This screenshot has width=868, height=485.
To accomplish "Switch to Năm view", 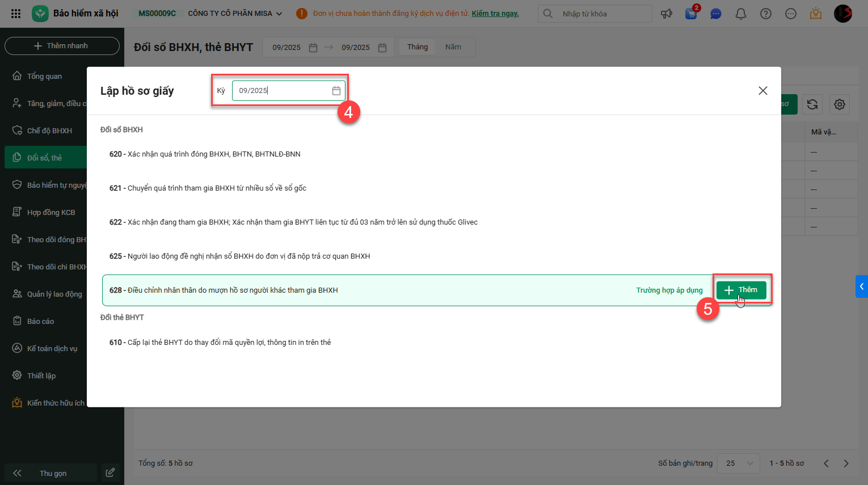I will pyautogui.click(x=453, y=47).
